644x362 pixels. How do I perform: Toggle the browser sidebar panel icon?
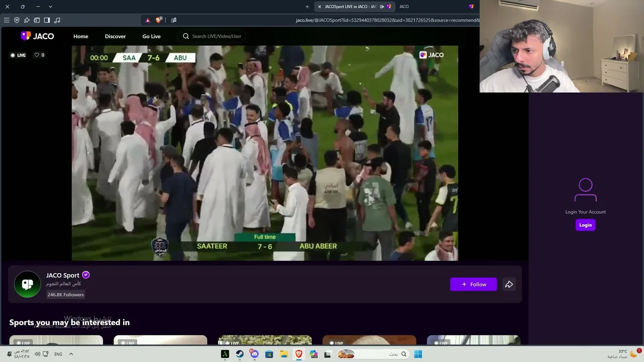pos(47,20)
